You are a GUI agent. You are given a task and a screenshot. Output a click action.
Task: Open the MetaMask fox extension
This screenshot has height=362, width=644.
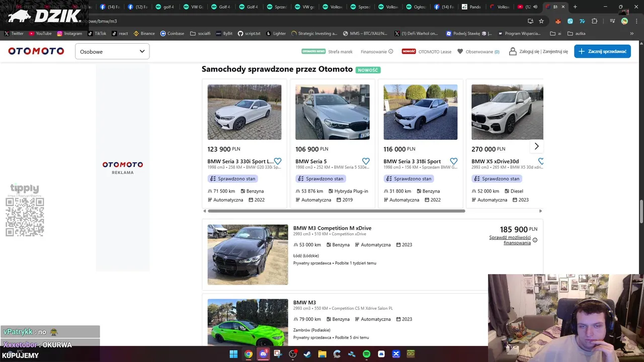pos(558,21)
